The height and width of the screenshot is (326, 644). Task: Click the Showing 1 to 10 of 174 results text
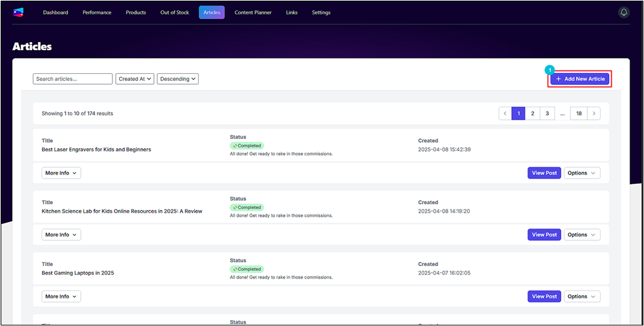[x=77, y=113]
